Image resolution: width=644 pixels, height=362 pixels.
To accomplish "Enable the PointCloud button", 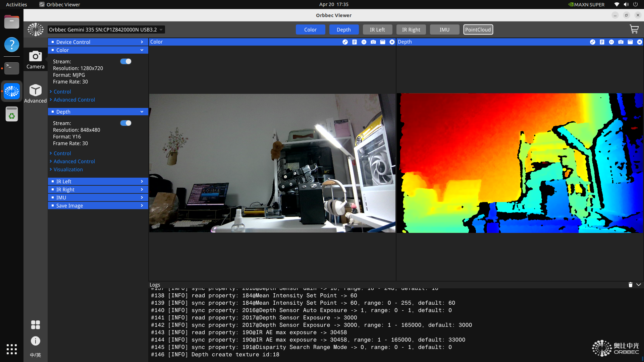I will 478,29.
